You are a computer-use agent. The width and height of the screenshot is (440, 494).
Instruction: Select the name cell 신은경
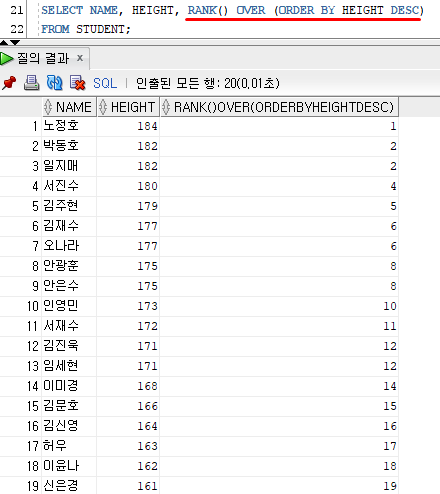coord(69,485)
